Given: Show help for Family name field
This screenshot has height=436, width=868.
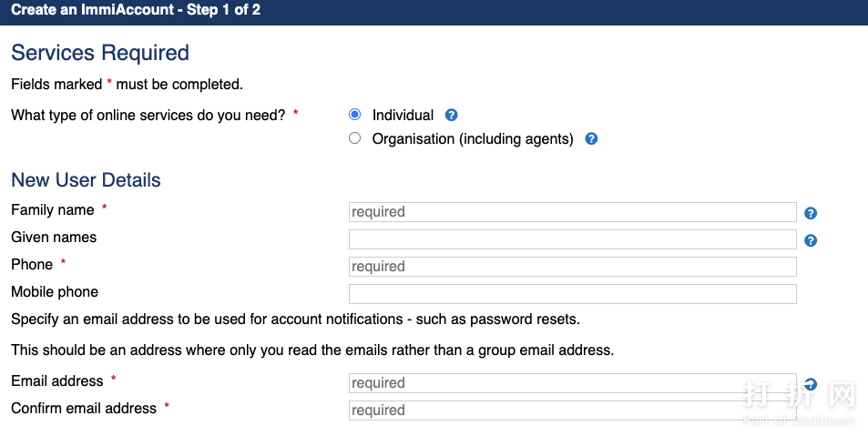Looking at the screenshot, I should click(811, 213).
